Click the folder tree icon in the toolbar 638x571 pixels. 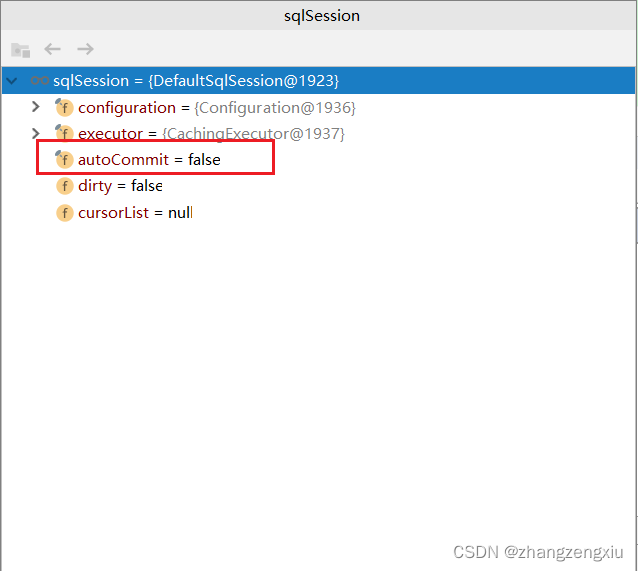(x=20, y=50)
